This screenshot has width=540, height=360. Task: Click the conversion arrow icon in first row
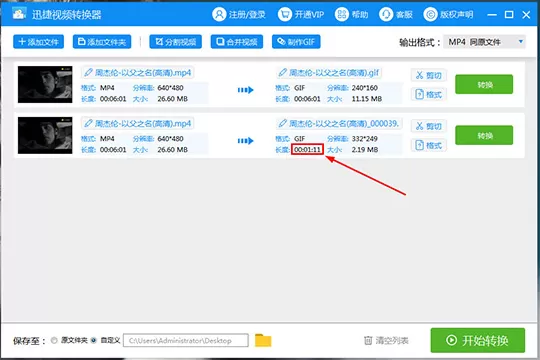point(246,90)
